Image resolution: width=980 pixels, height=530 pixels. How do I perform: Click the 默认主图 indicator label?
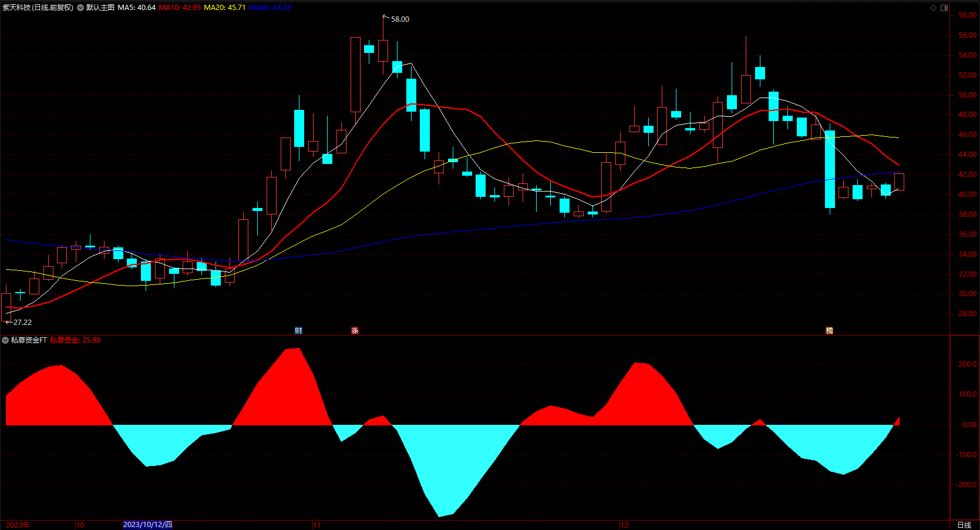pyautogui.click(x=100, y=8)
